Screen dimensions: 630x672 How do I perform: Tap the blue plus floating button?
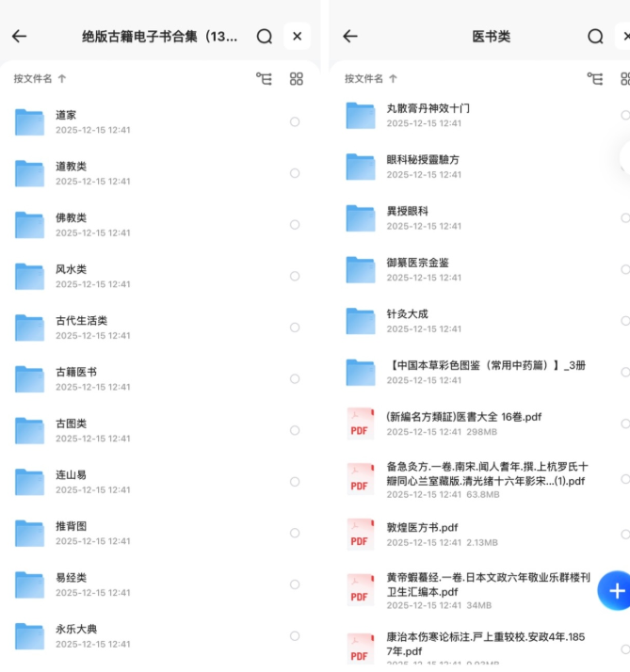point(616,590)
